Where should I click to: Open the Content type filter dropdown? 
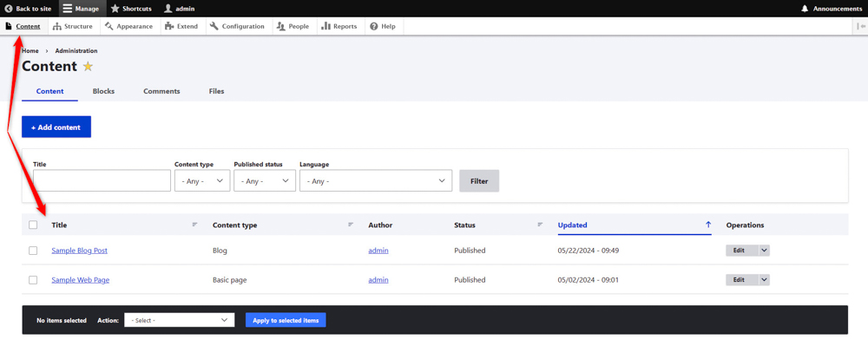click(202, 180)
